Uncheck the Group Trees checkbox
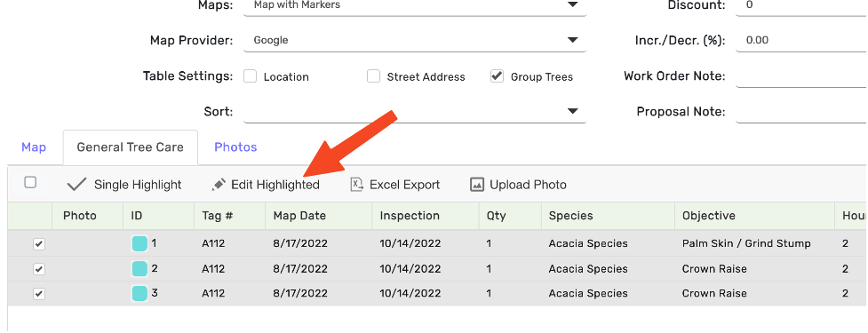 498,76
